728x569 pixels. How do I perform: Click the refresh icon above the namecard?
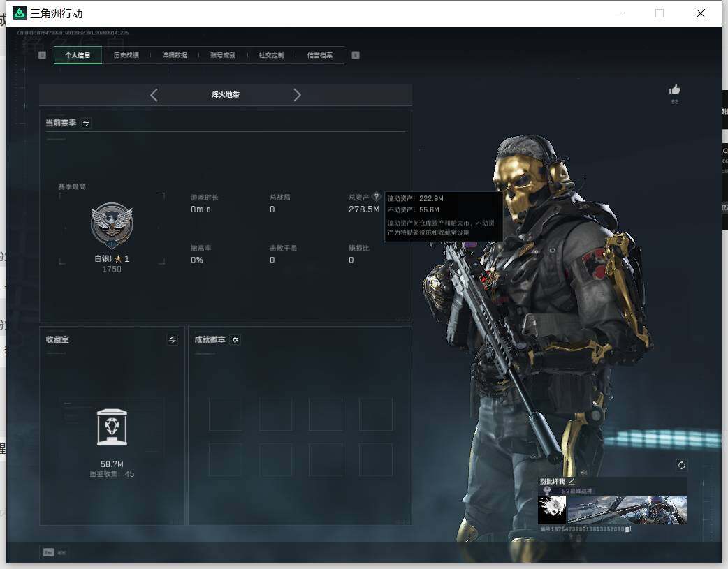coord(682,465)
